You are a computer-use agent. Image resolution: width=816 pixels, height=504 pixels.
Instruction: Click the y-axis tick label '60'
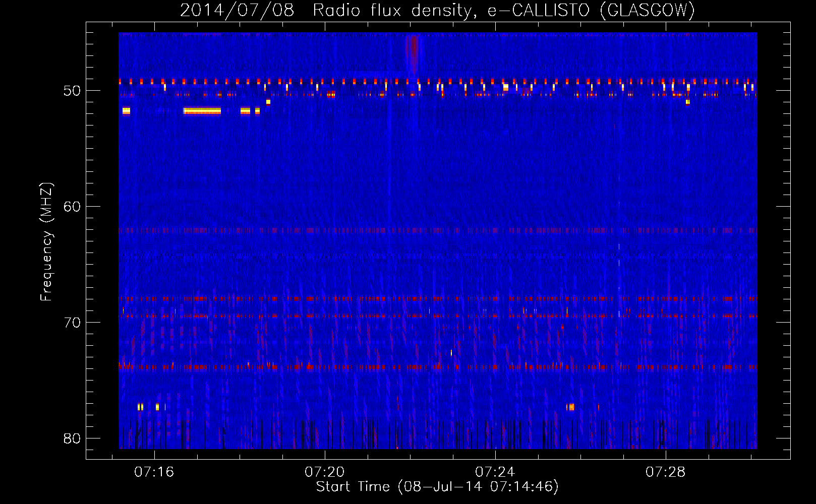click(x=72, y=207)
